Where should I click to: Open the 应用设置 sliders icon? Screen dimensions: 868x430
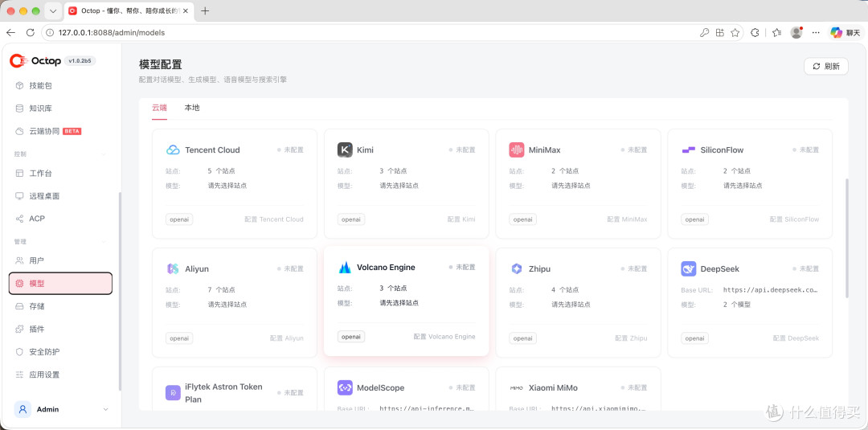coord(19,375)
